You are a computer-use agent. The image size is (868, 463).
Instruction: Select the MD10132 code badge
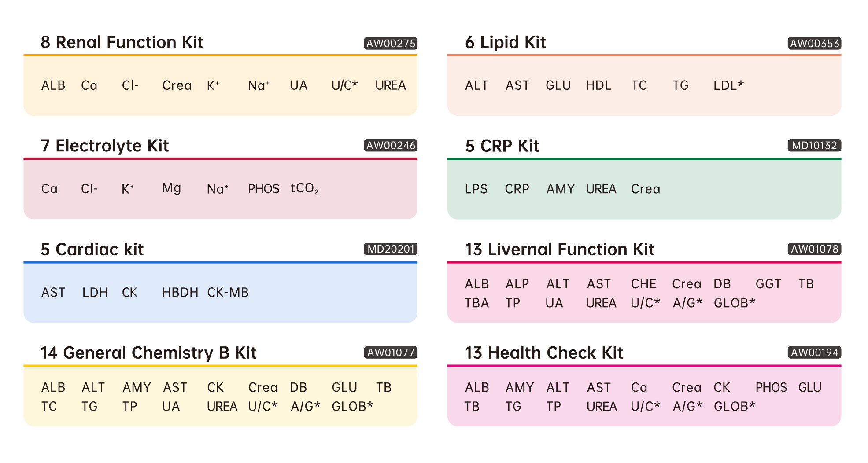[814, 146]
